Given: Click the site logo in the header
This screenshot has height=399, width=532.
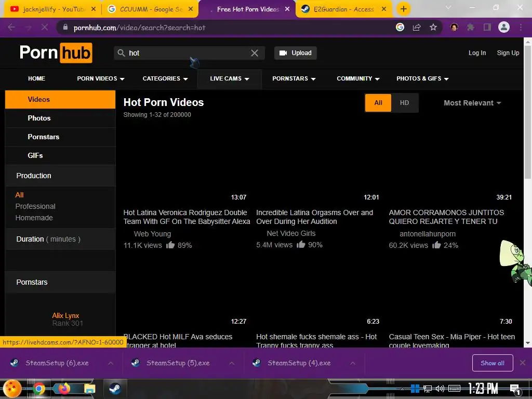Looking at the screenshot, I should (56, 52).
